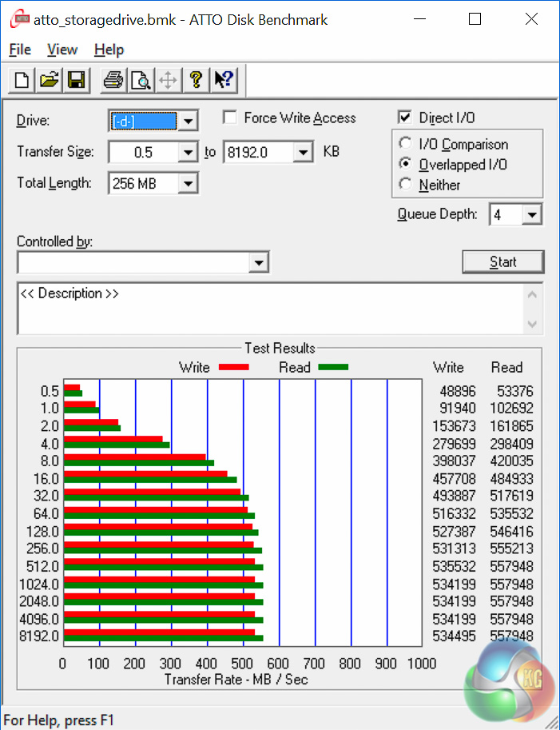The image size is (560, 730).
Task: Open a benchmark file with folder icon
Action: click(x=50, y=80)
